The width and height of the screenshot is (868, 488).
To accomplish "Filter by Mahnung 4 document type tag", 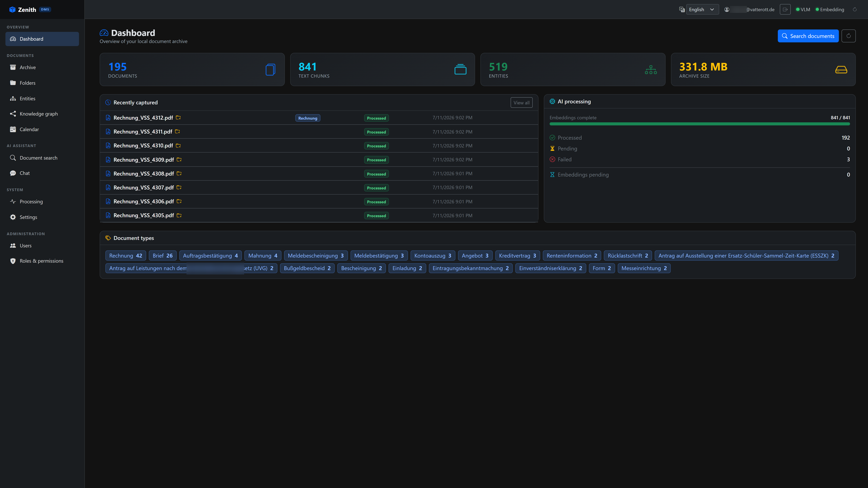I will tap(263, 256).
